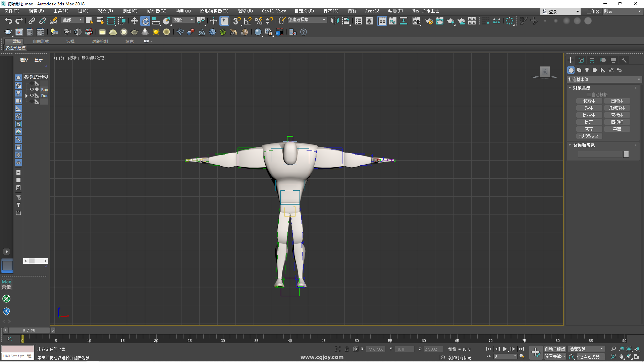644x362 pixels.
Task: Click the object color swatch
Action: [626, 154]
